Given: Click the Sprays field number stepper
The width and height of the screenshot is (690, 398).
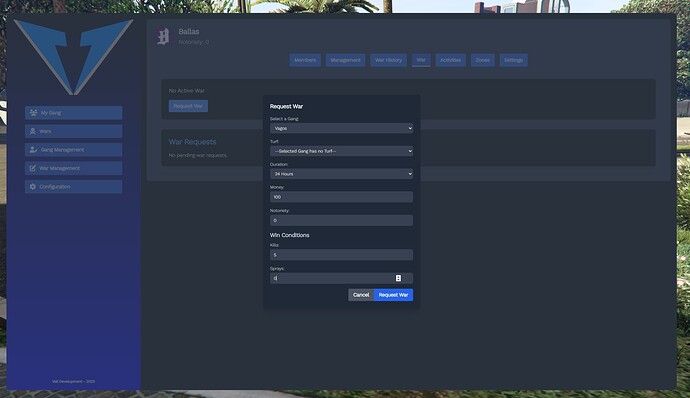Looking at the screenshot, I should click(398, 278).
